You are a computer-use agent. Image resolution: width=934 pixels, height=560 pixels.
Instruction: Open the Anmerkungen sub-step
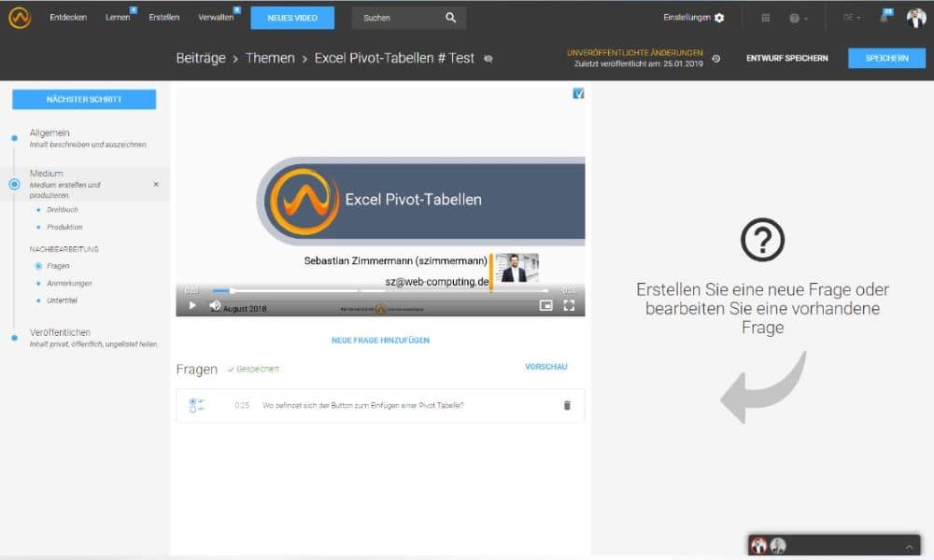point(69,284)
